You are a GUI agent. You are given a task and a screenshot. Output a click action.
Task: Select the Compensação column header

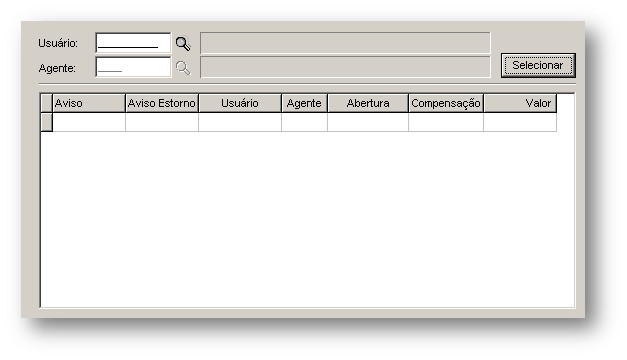[x=446, y=103]
